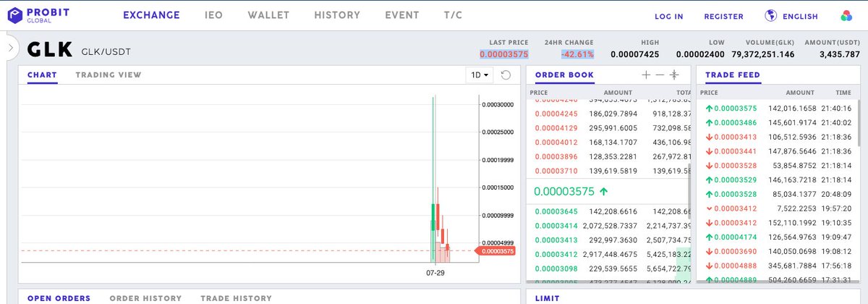The width and height of the screenshot is (868, 304).
Task: Switch to the CHART tab
Action: (x=42, y=75)
